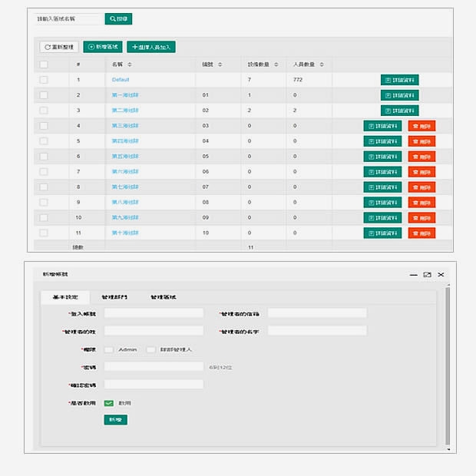Open 詳細資料 for the Default row
This screenshot has height=476, width=476.
point(400,80)
